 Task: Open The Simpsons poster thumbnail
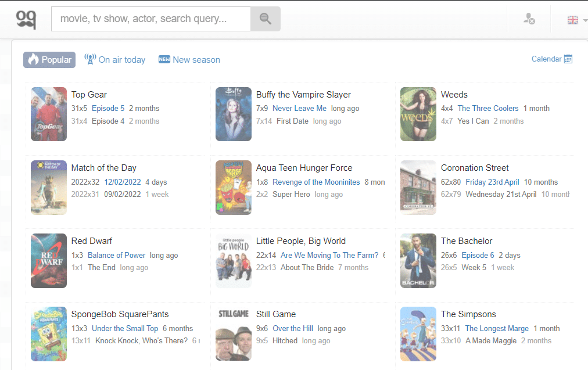(x=418, y=333)
